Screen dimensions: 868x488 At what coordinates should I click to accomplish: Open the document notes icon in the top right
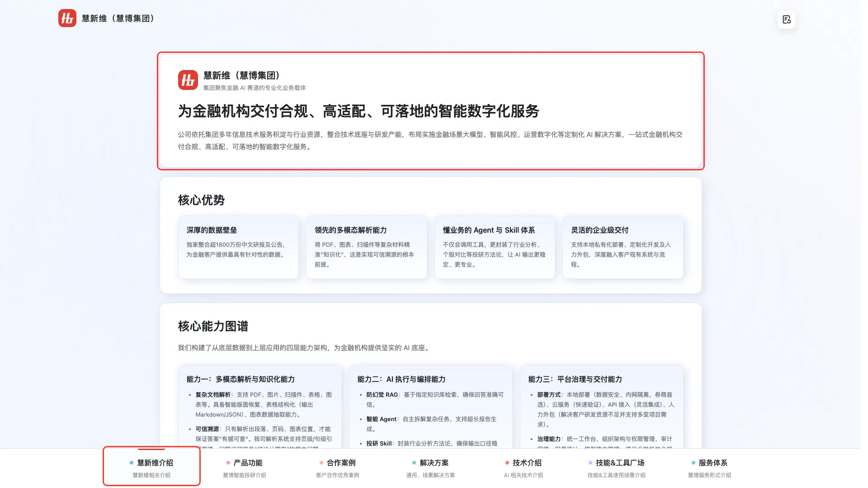(787, 20)
